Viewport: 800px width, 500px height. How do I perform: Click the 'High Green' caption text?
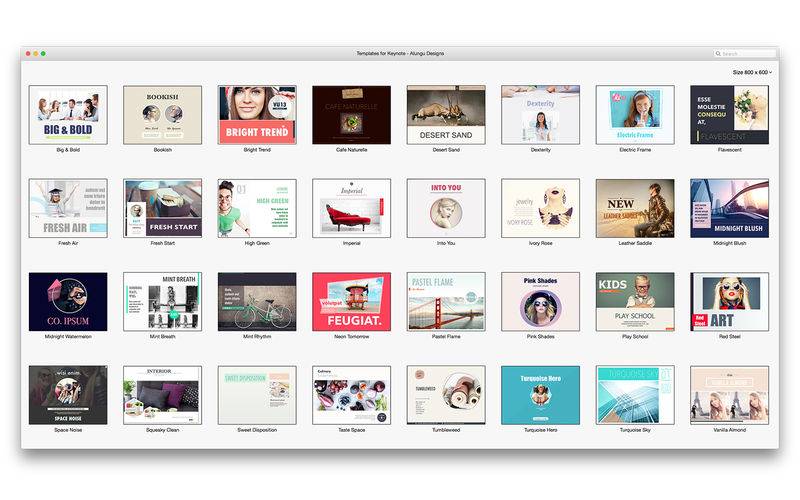pyautogui.click(x=257, y=243)
